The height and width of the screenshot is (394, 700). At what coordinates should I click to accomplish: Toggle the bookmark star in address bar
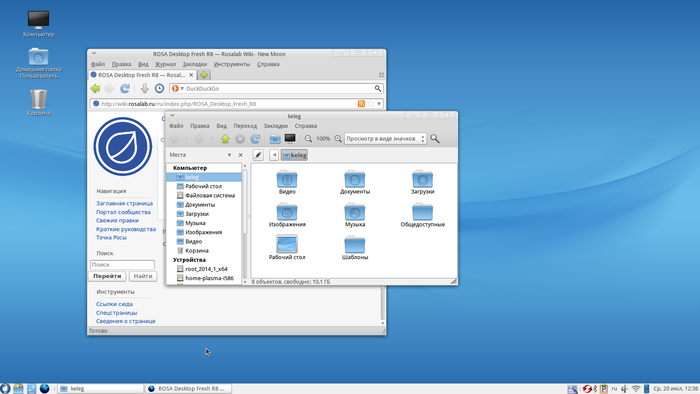point(371,104)
